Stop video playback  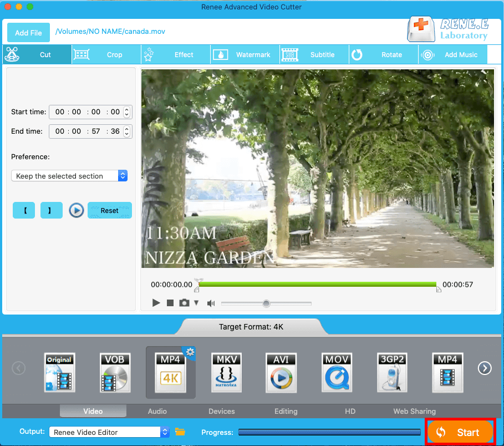[x=170, y=303]
